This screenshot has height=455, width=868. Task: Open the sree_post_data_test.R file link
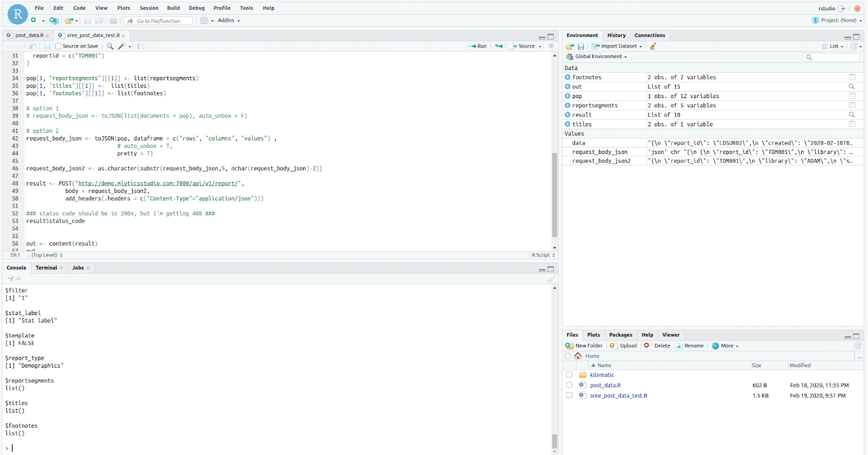618,395
